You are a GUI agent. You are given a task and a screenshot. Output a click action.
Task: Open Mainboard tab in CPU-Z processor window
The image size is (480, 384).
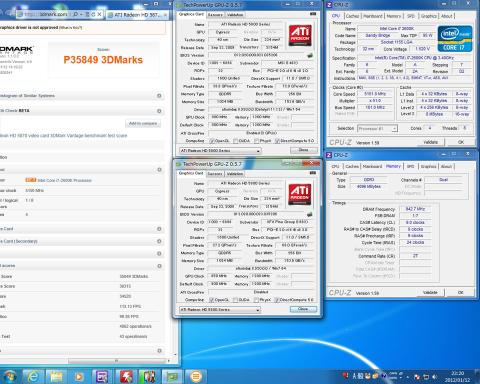pos(373,16)
